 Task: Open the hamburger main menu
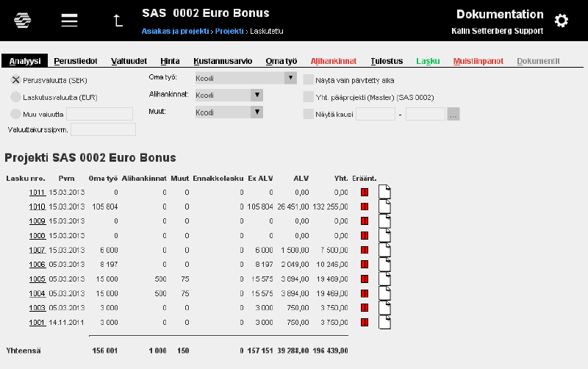pyautogui.click(x=69, y=21)
